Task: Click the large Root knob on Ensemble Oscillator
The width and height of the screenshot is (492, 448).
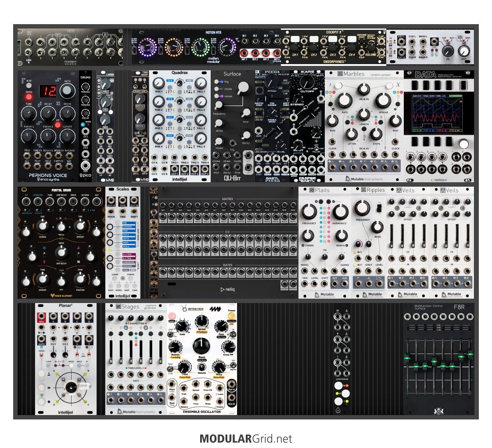Action: [201, 345]
